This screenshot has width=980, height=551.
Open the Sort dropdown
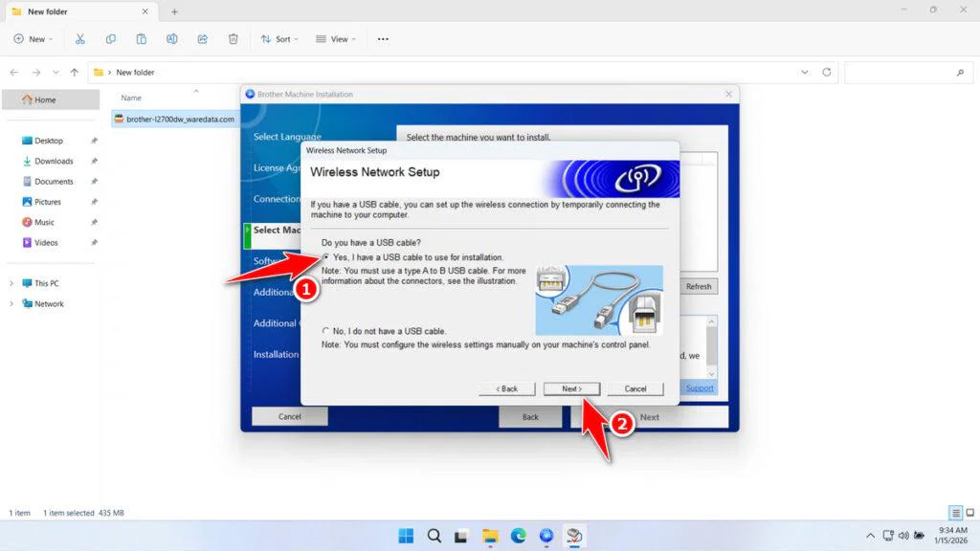coord(278,38)
